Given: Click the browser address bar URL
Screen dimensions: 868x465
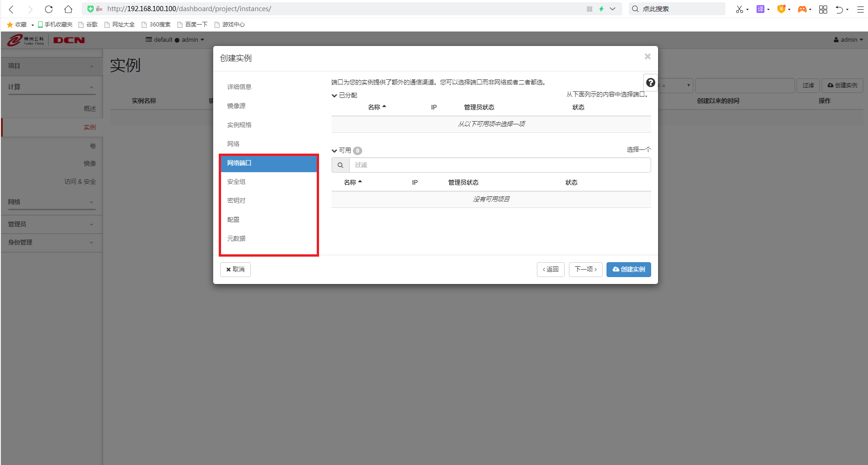Looking at the screenshot, I should coord(189,9).
